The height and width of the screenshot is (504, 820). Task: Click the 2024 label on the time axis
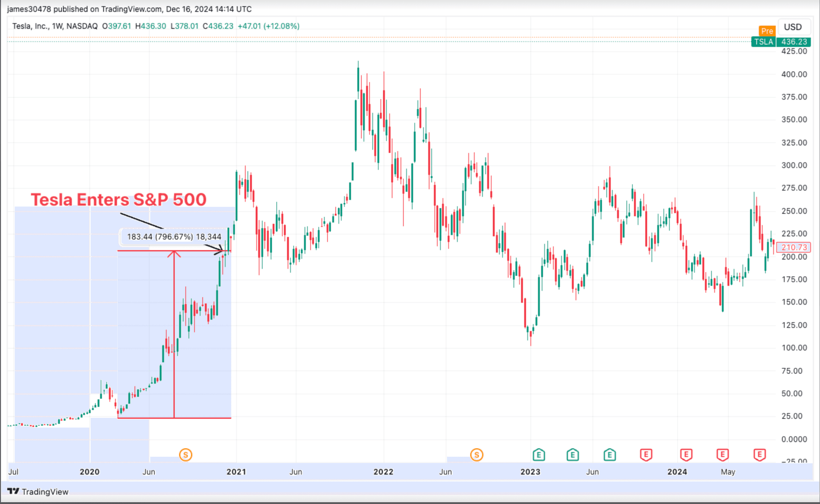677,472
